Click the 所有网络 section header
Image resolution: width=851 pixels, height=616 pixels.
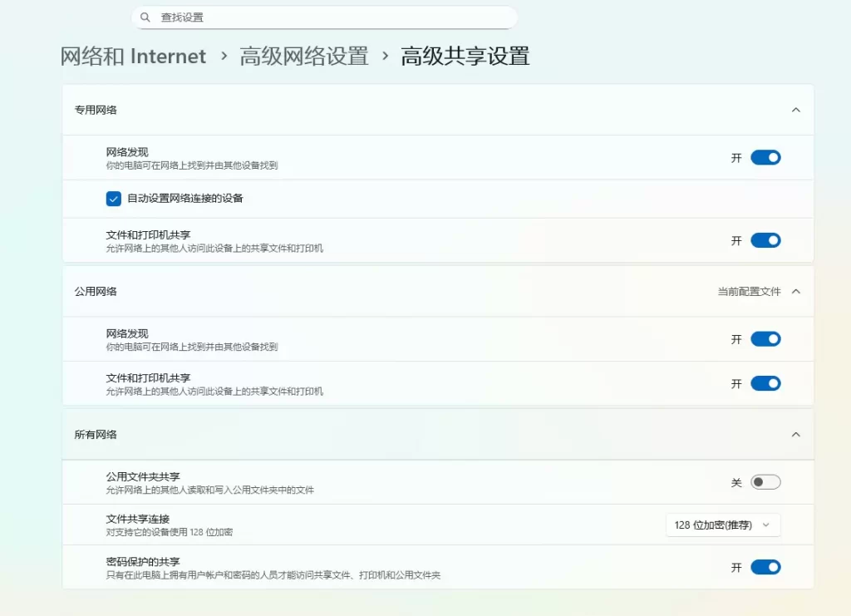91,434
